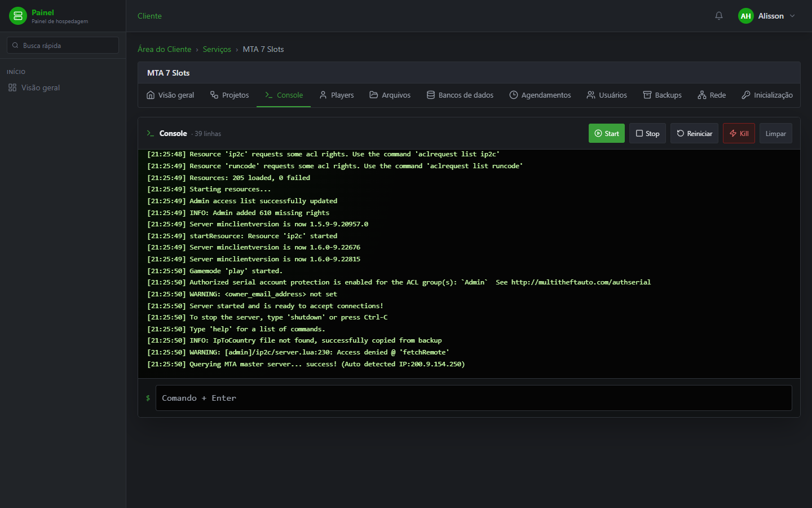Screen dimensions: 812x508
Task: Click the 'Admin access list successfully updated' line
Action: click(242, 201)
